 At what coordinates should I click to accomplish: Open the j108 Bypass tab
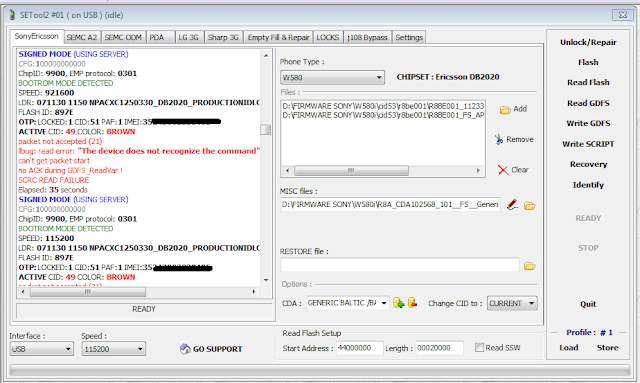tap(367, 37)
